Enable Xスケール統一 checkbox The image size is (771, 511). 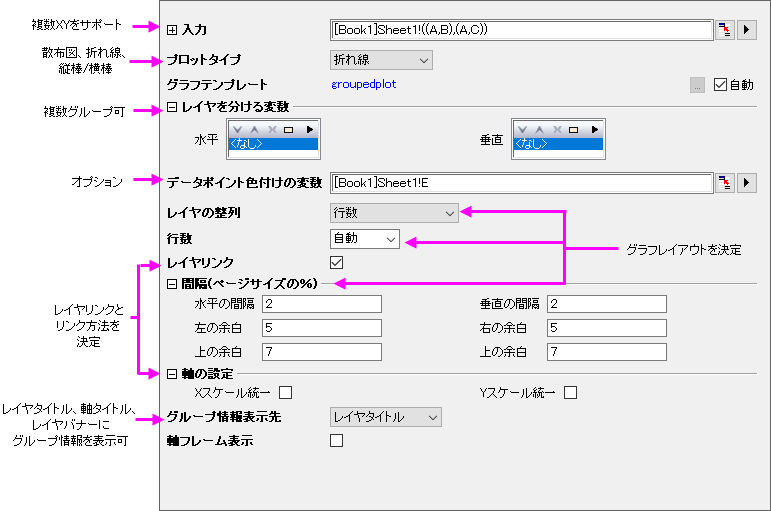(x=286, y=392)
